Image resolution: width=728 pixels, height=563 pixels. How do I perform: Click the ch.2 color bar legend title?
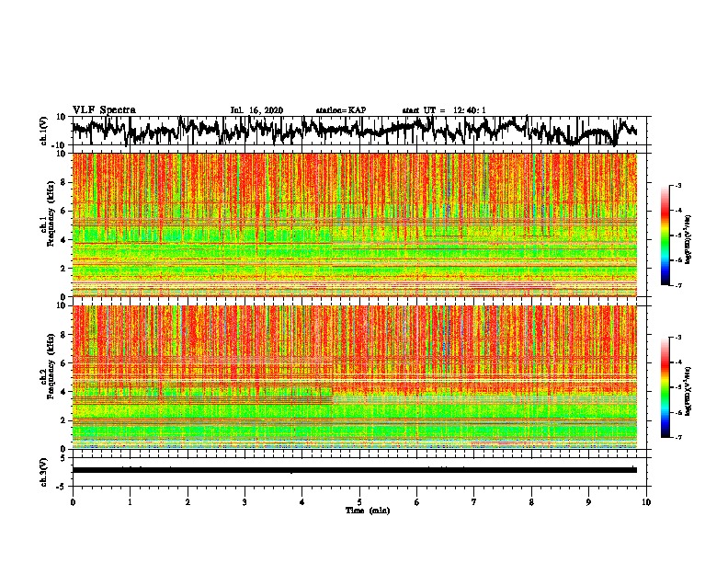688,391
